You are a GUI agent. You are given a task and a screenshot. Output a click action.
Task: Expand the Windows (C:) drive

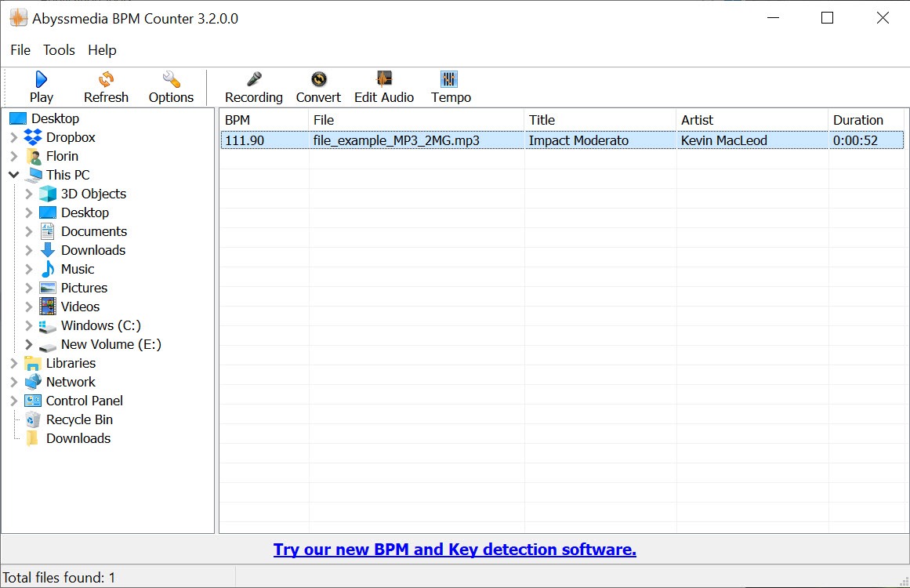pyautogui.click(x=29, y=326)
